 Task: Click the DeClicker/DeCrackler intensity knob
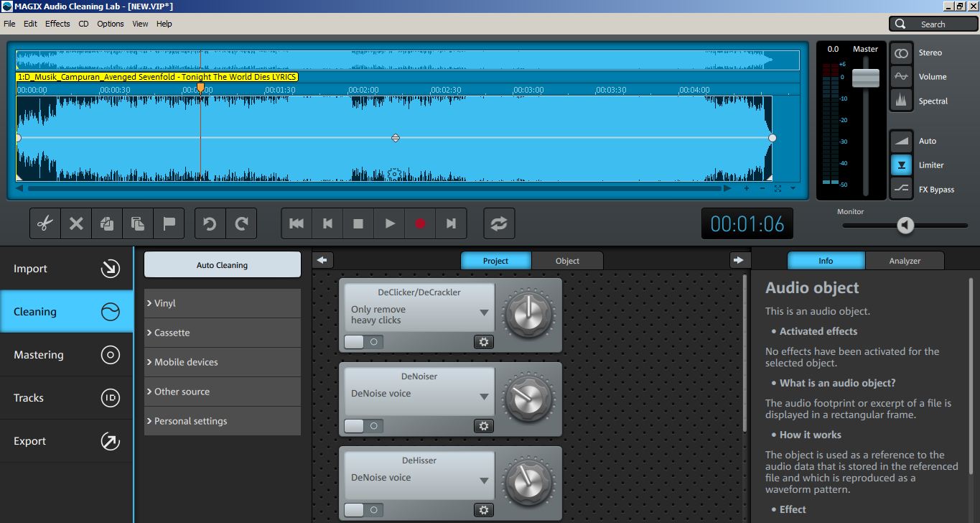point(528,315)
